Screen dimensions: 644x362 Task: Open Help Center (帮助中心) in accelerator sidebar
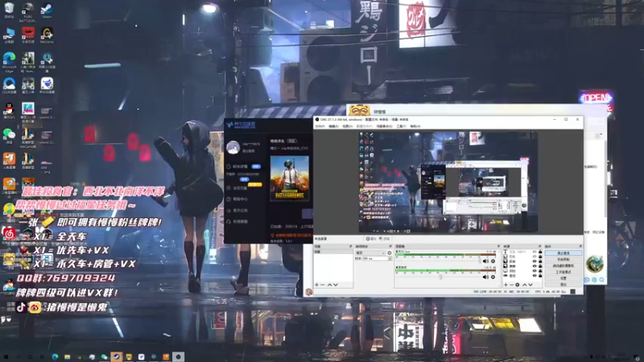(x=237, y=199)
